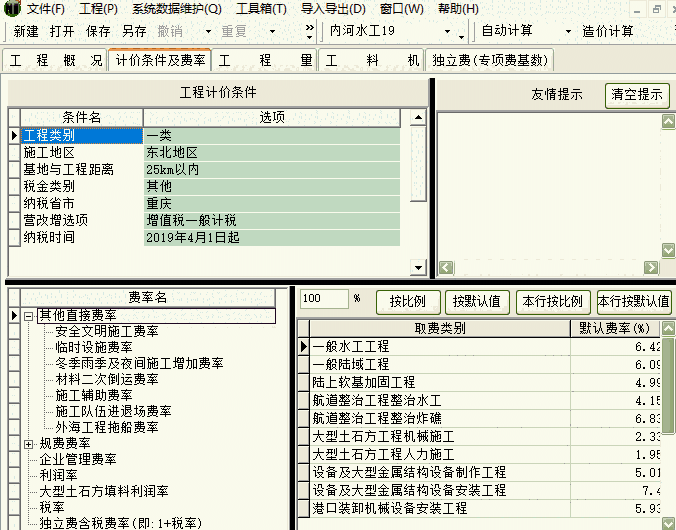Switch to the 计价条件及费率 tab

pyautogui.click(x=160, y=60)
